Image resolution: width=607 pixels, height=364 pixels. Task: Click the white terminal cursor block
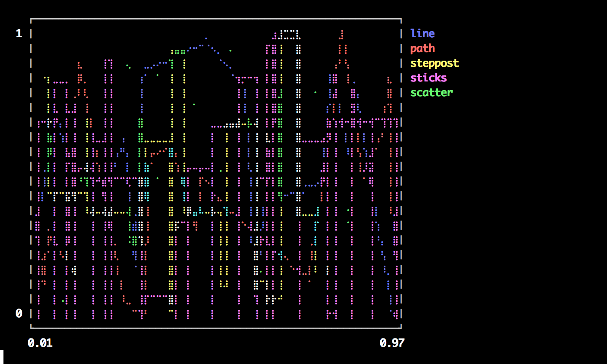coord(2,357)
